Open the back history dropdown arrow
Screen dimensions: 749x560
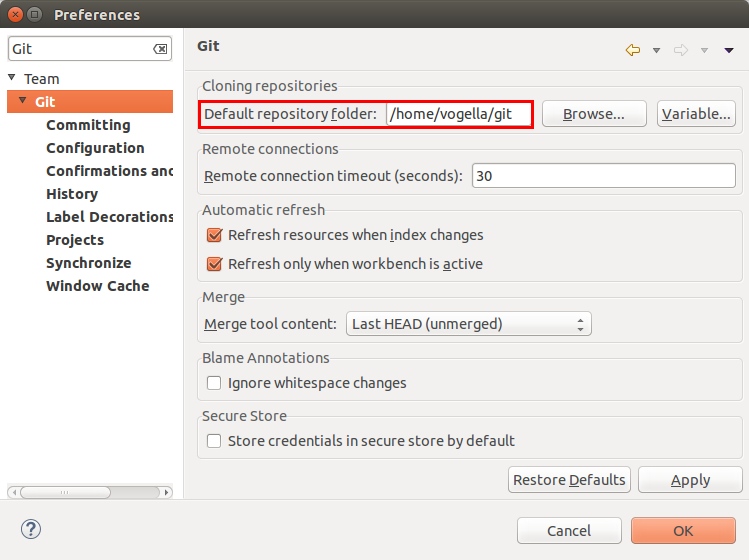pyautogui.click(x=656, y=50)
